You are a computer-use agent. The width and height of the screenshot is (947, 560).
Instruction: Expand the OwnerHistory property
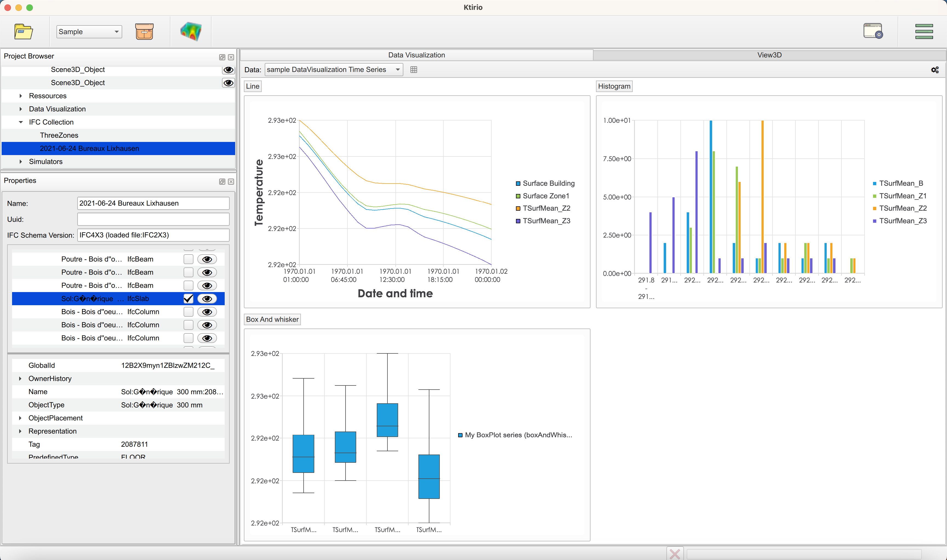tap(20, 378)
